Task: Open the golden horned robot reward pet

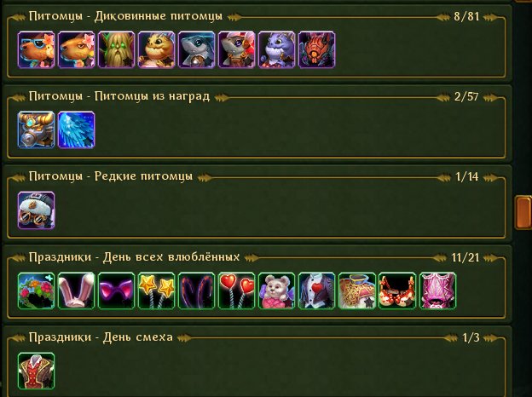Action: (x=36, y=129)
